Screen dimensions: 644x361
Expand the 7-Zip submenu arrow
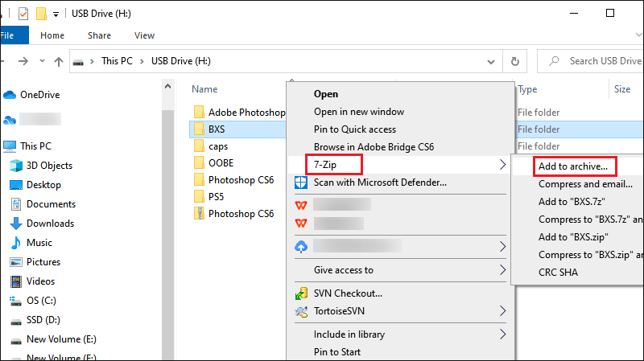tap(502, 165)
